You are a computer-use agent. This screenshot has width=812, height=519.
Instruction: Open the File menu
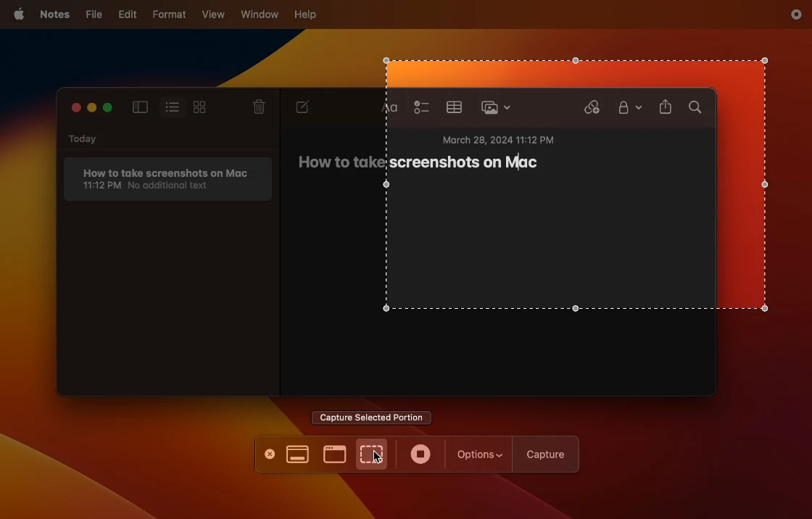pos(94,14)
